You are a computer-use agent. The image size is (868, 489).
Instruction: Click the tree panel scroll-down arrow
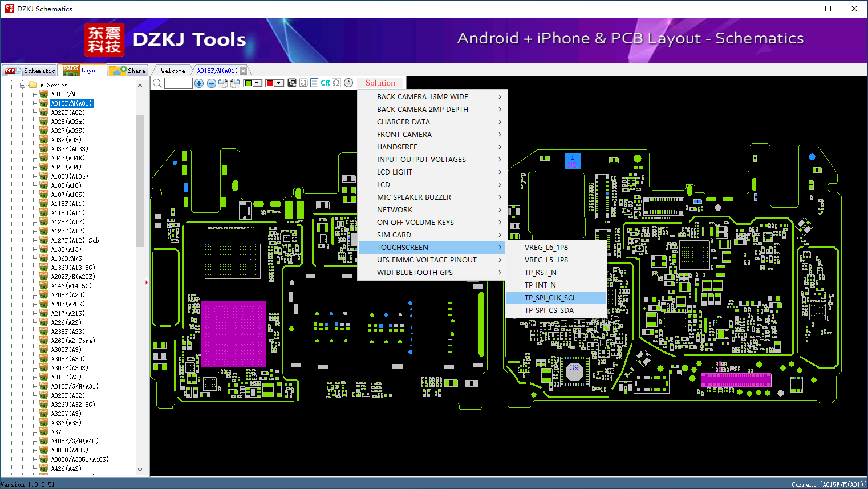click(x=140, y=470)
